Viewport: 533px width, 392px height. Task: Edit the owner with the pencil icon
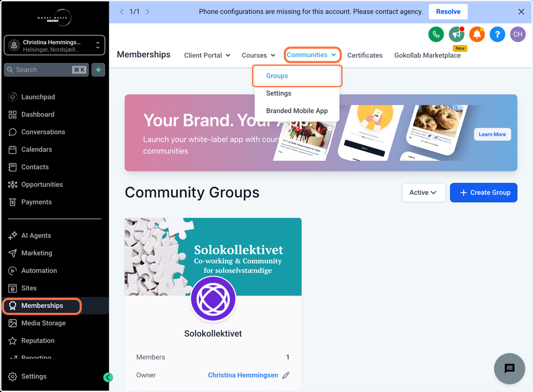(286, 375)
